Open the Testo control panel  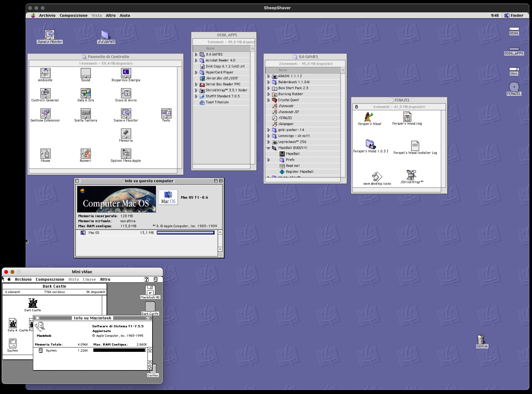[166, 113]
